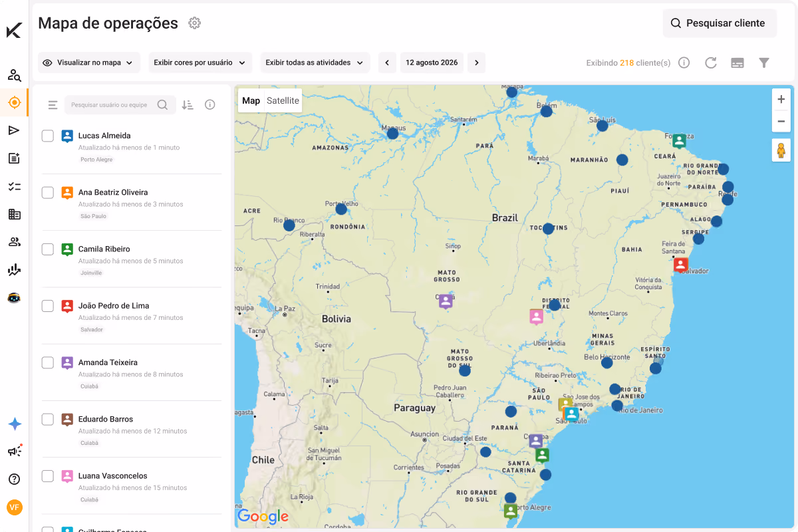Open the Visualizar no mapa dropdown
798x532 pixels.
(89, 63)
